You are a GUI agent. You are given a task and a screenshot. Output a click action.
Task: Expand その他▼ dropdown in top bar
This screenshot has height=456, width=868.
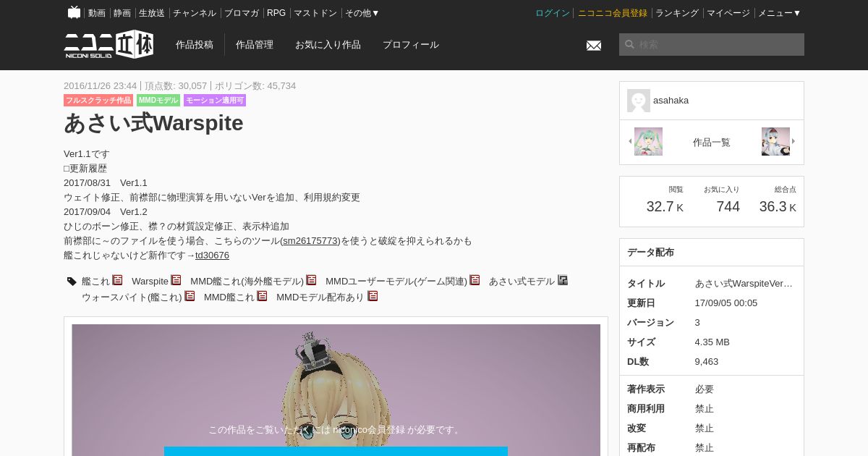coord(362,13)
